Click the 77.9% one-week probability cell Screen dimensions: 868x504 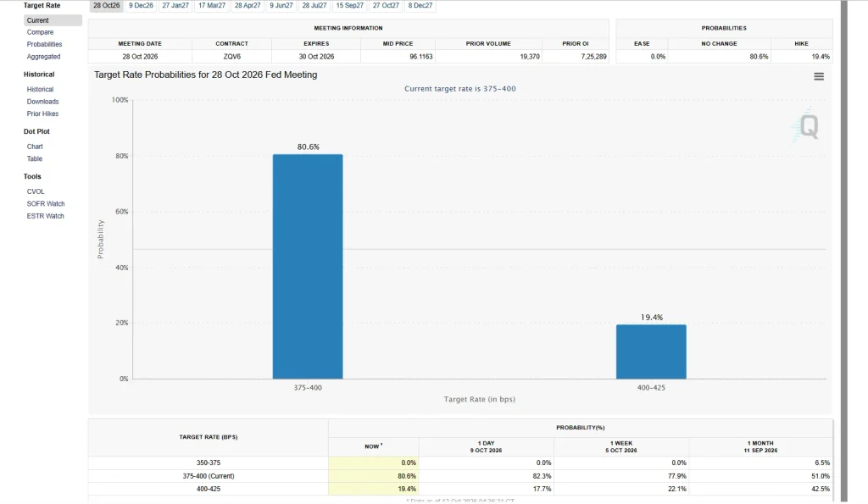[621, 476]
